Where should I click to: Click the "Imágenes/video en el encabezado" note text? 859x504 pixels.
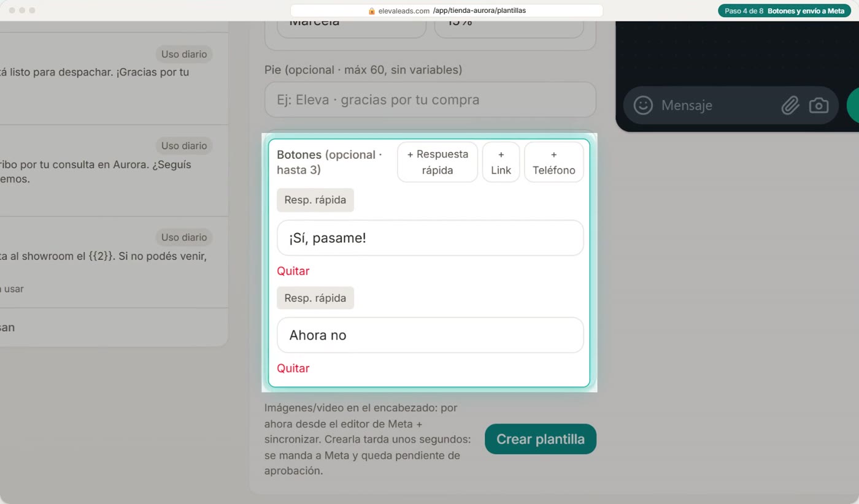pyautogui.click(x=368, y=439)
